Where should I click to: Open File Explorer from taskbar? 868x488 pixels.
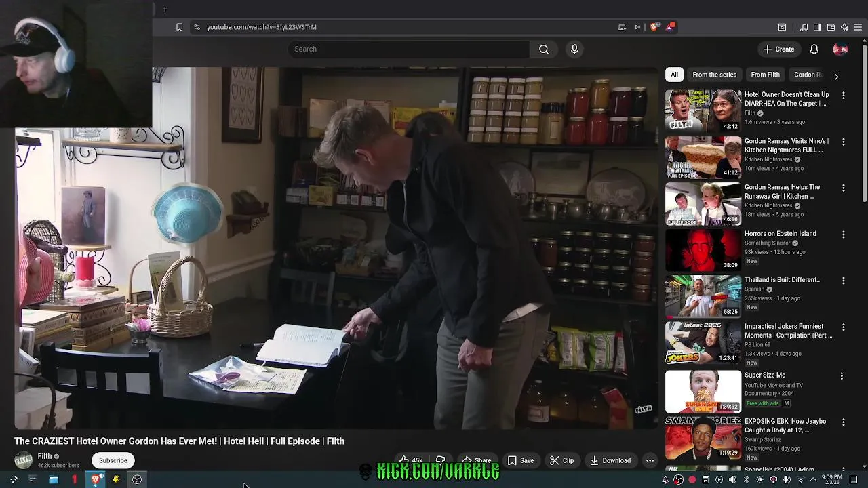coord(53,479)
